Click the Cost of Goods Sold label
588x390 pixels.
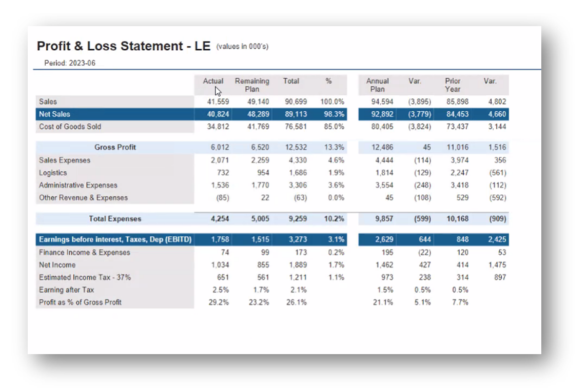[x=70, y=127]
